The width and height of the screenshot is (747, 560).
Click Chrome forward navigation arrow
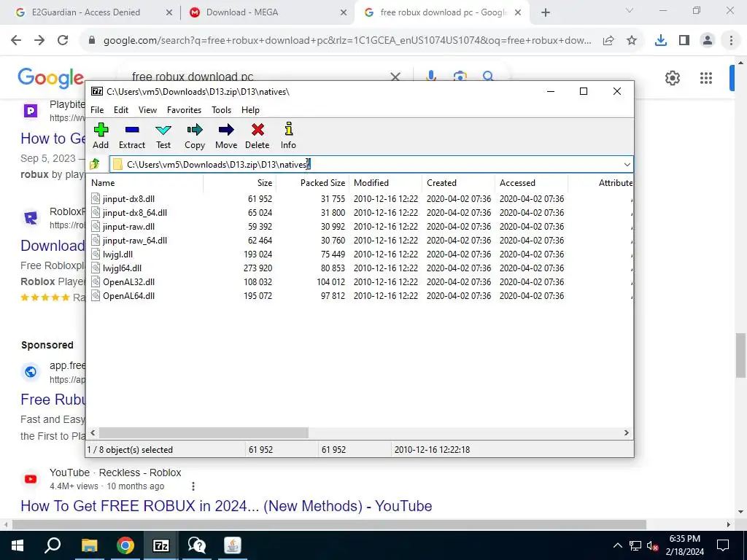39,41
